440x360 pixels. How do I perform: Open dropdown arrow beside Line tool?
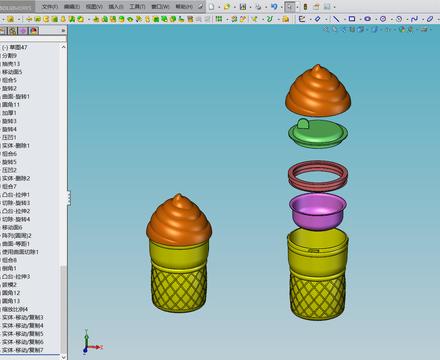344,19
